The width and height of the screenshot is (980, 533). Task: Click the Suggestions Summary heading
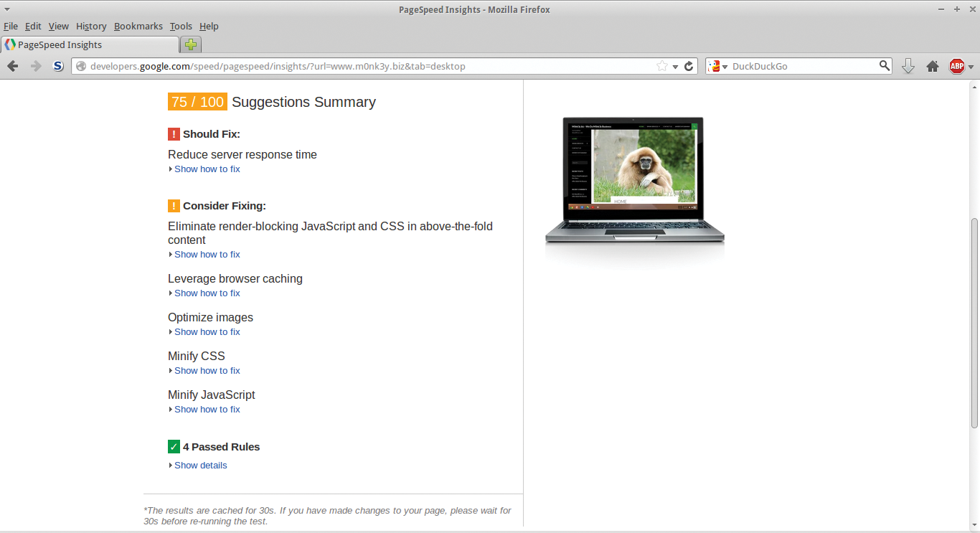point(303,102)
